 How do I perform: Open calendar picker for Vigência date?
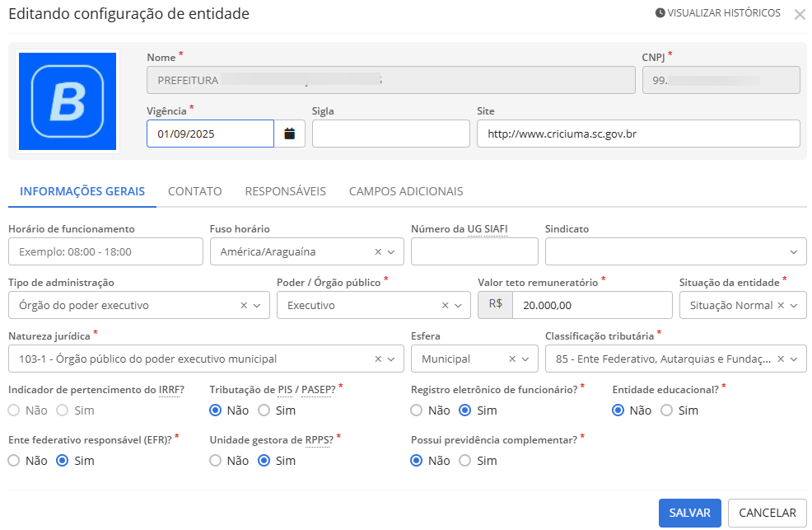pos(290,134)
